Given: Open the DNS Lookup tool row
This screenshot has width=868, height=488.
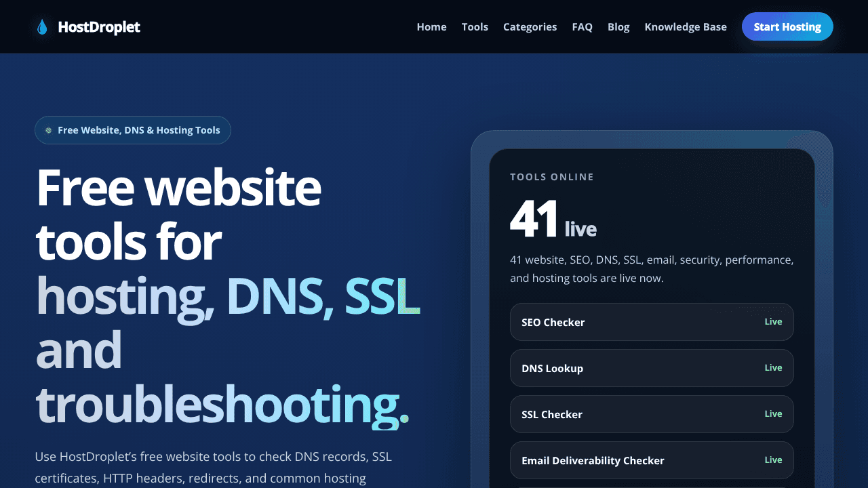Looking at the screenshot, I should (x=652, y=368).
